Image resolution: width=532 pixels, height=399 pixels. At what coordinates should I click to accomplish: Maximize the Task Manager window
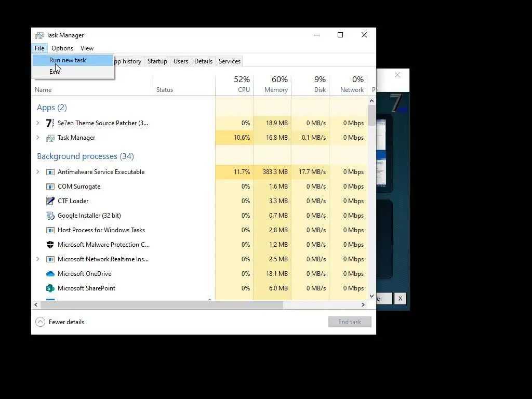pyautogui.click(x=340, y=35)
